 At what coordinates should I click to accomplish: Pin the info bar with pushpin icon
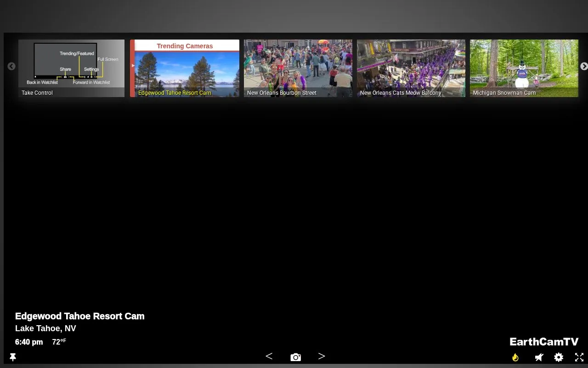point(13,357)
